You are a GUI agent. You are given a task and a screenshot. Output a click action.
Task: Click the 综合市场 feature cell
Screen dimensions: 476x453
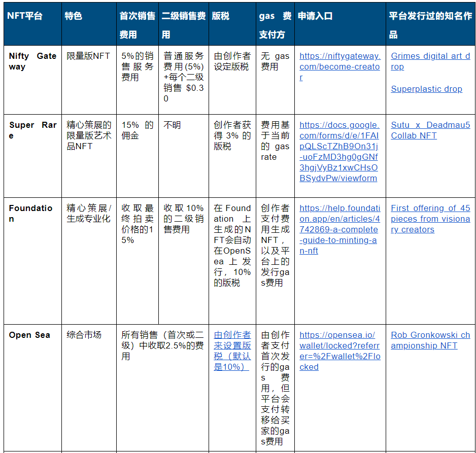pos(89,388)
